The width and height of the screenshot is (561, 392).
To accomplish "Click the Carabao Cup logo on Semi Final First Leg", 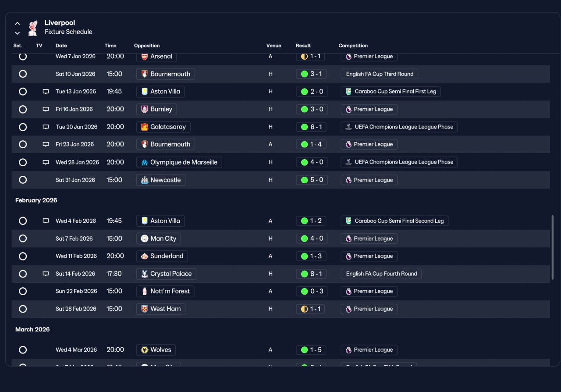I will click(x=348, y=92).
